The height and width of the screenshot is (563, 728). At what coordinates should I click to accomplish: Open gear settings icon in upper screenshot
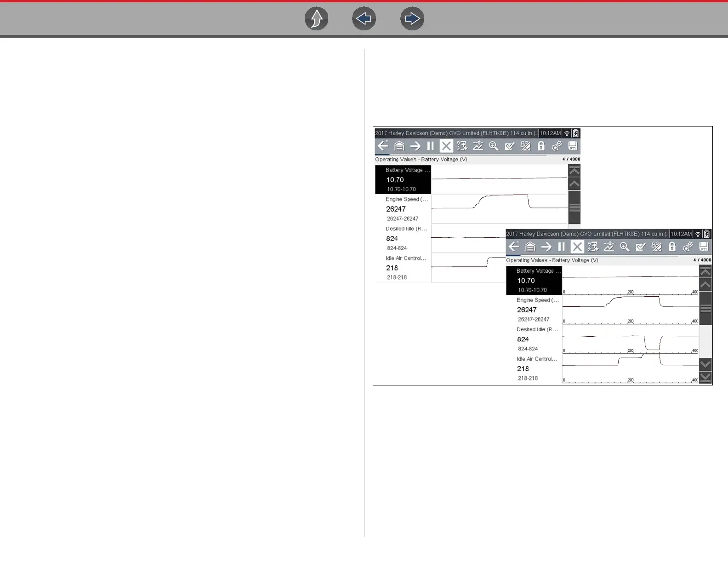[x=557, y=146]
